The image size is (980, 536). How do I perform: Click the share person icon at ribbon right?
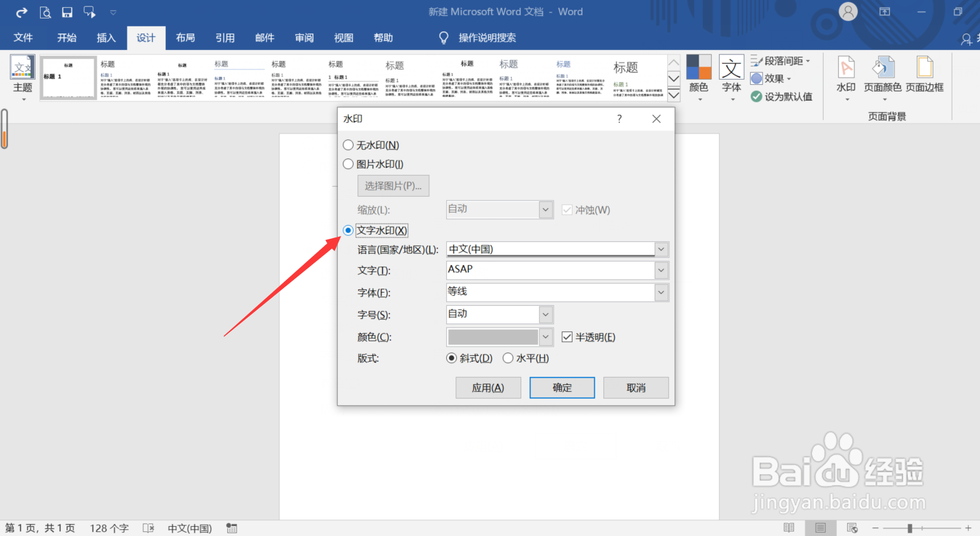point(967,39)
